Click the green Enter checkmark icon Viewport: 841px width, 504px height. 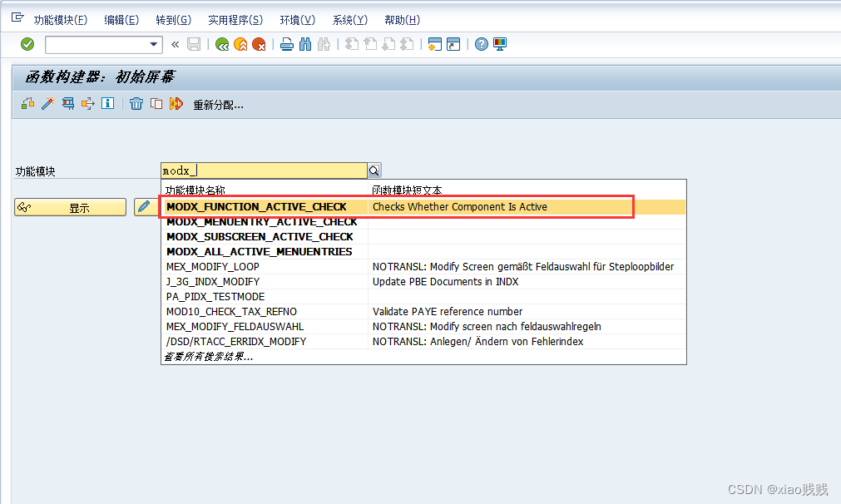pyautogui.click(x=27, y=45)
